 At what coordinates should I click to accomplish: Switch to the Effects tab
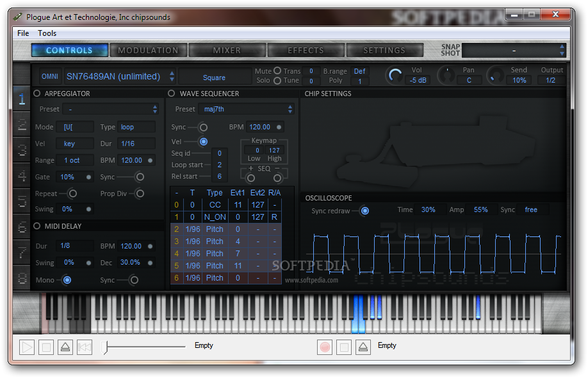click(x=306, y=50)
